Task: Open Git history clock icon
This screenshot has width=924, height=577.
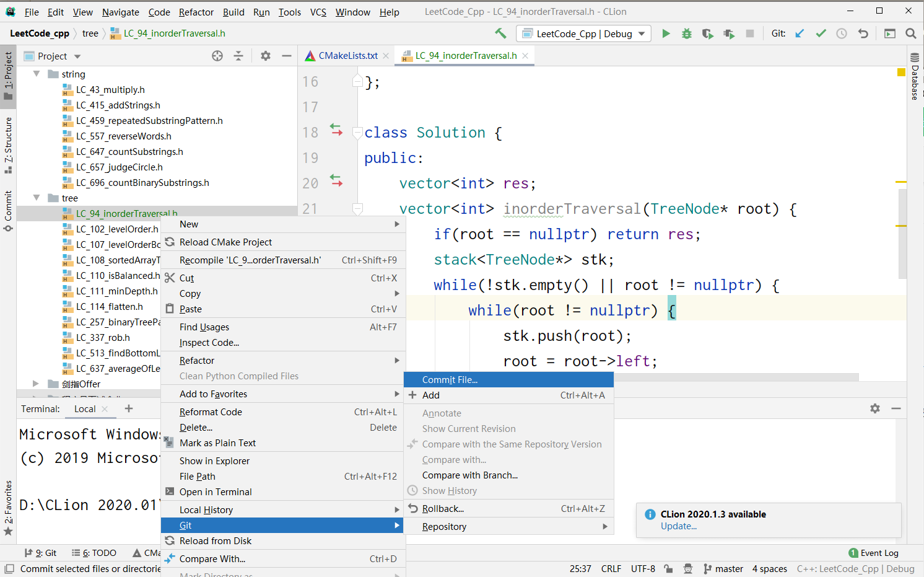Action: point(842,33)
